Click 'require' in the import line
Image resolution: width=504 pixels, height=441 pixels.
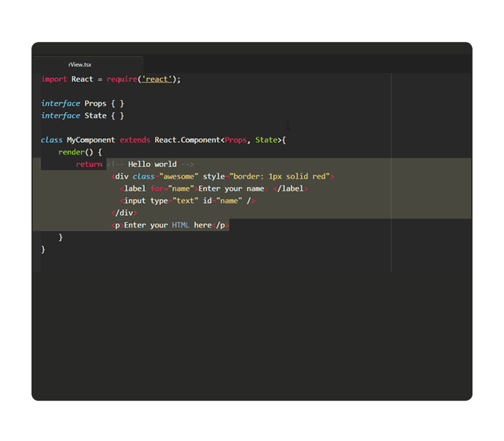[122, 79]
